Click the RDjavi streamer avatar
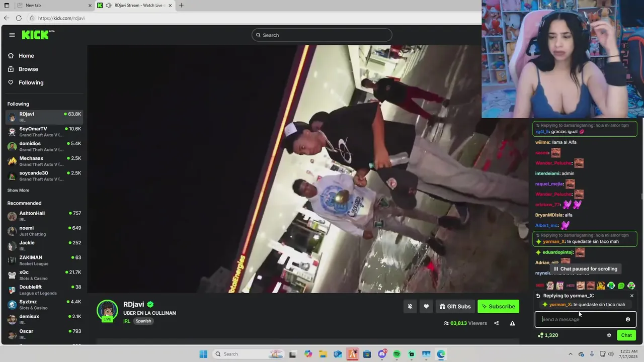Image resolution: width=644 pixels, height=362 pixels. (107, 310)
